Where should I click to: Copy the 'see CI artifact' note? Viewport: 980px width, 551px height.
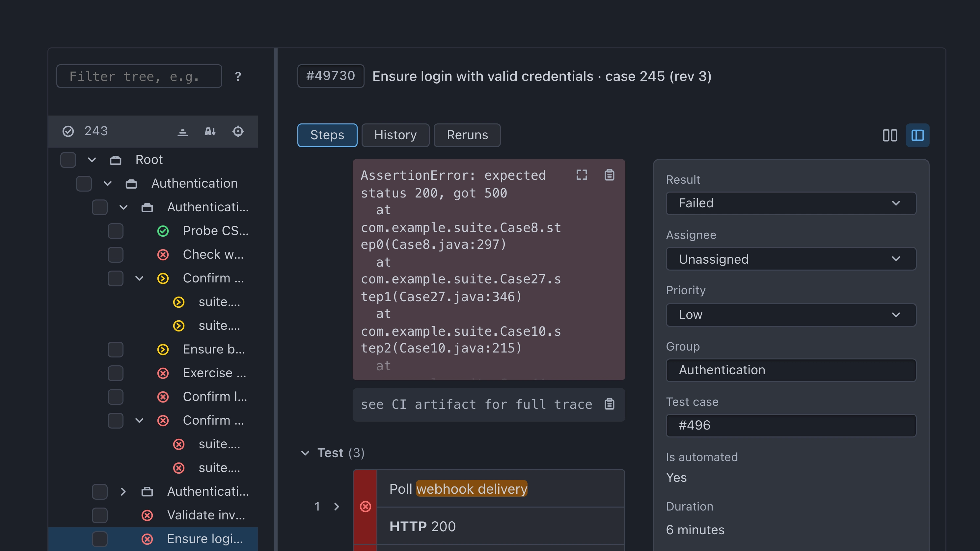(610, 404)
